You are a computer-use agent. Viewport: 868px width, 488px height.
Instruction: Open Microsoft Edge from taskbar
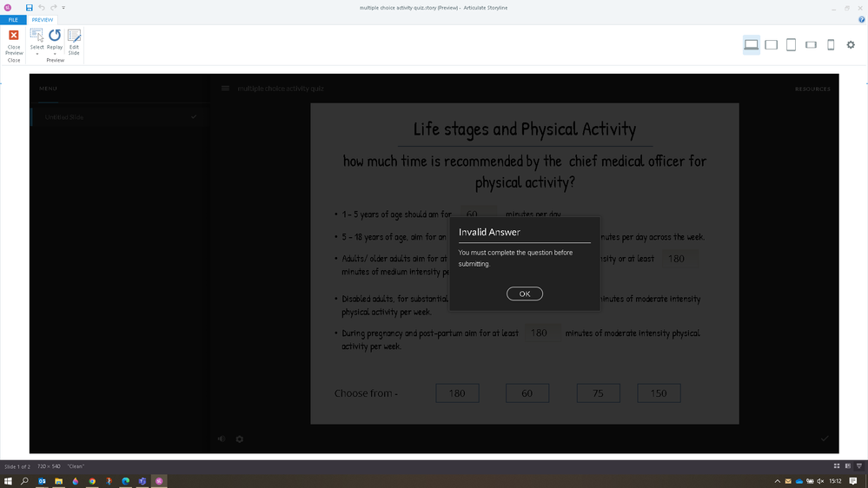point(126,481)
